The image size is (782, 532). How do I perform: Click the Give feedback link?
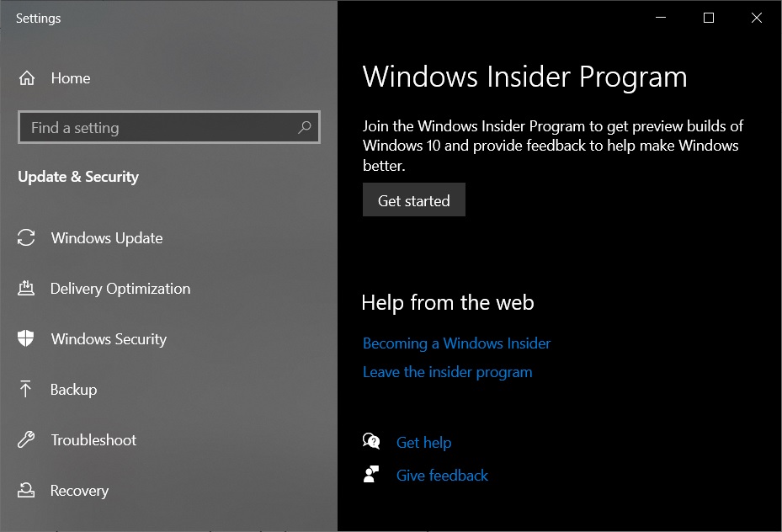[442, 476]
